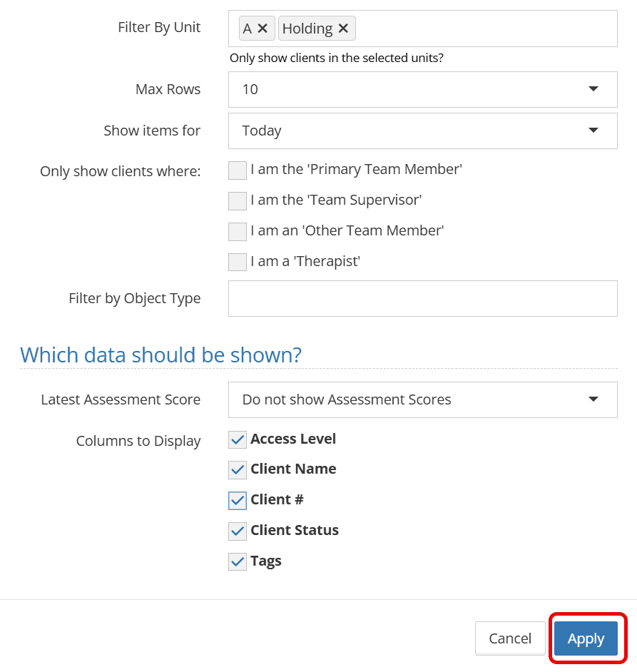Check 'Primary Team Member' checkbox

click(x=238, y=170)
